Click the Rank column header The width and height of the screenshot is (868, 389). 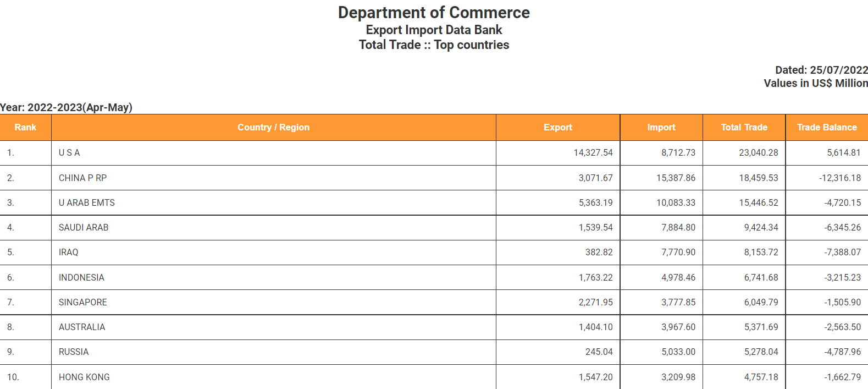(25, 127)
